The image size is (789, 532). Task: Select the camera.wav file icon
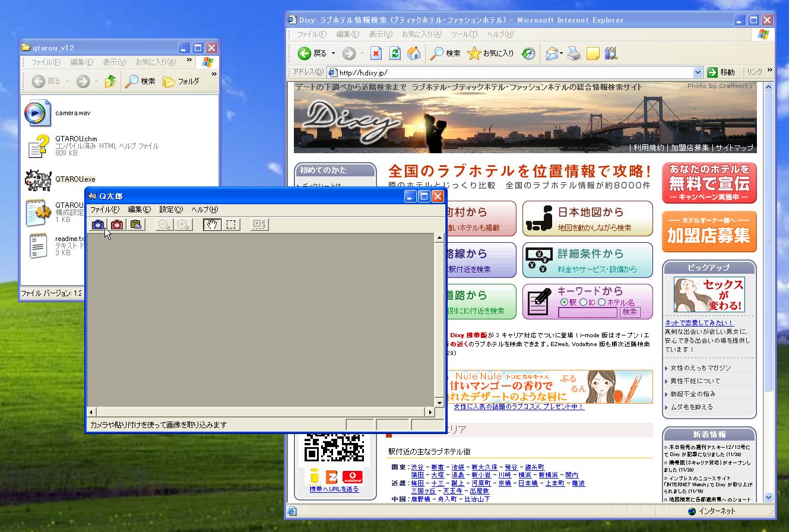coord(37,113)
